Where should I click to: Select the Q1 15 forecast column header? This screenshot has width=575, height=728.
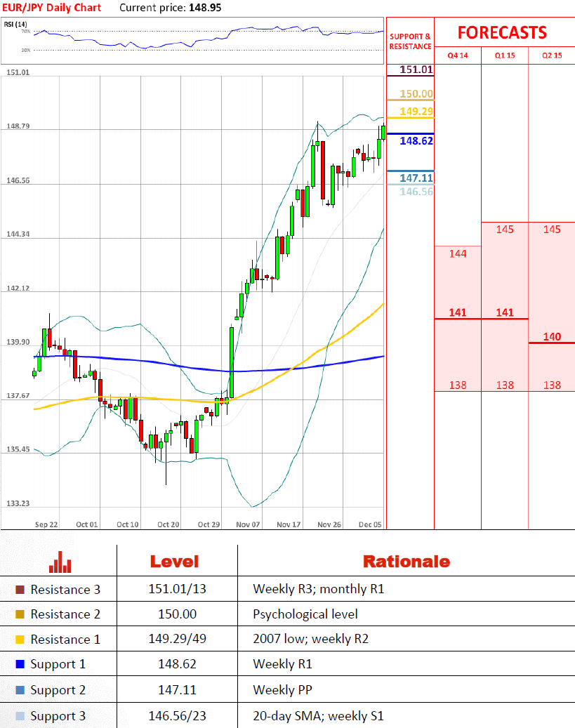504,55
